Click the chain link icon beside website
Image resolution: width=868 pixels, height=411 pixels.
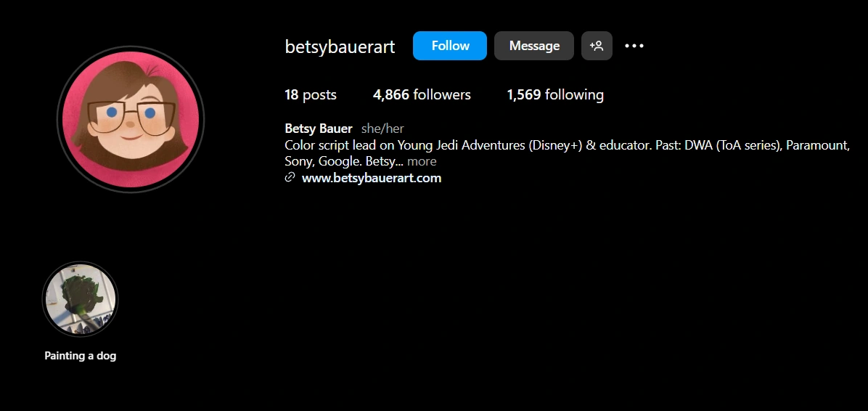[290, 178]
